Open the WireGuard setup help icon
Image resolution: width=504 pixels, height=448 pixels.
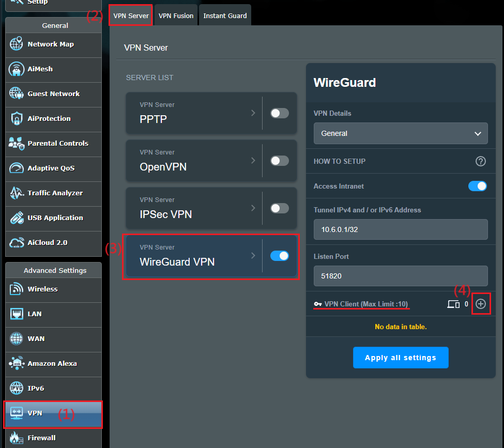(x=480, y=161)
